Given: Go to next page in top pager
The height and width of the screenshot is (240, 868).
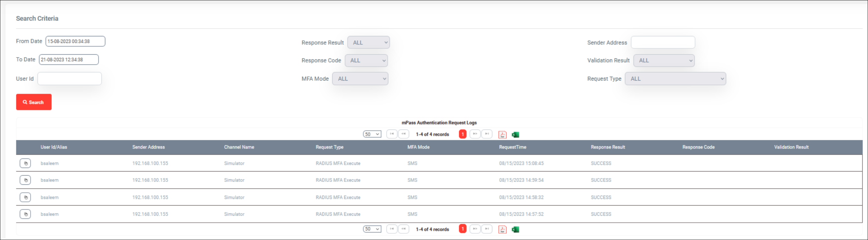Looking at the screenshot, I should point(475,134).
